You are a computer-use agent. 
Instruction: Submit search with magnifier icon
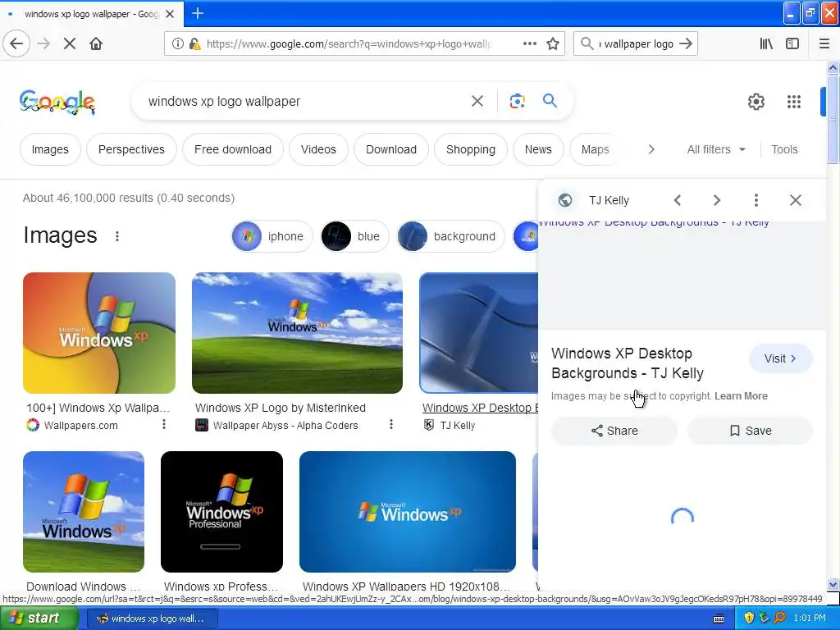point(550,101)
